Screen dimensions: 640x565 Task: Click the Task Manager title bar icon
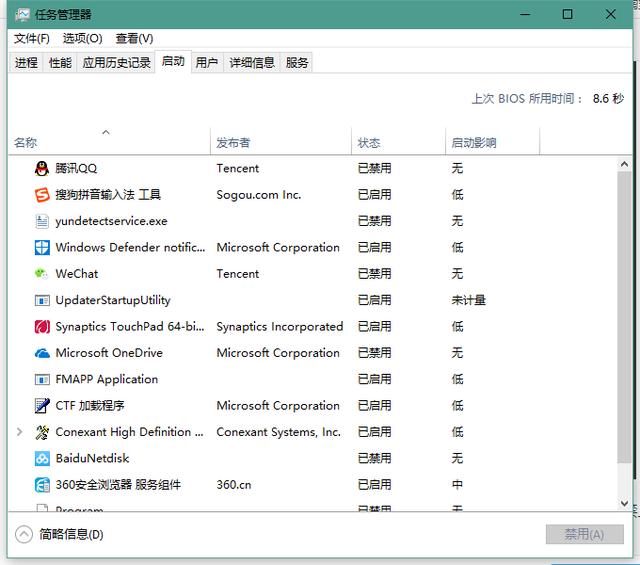coord(22,15)
